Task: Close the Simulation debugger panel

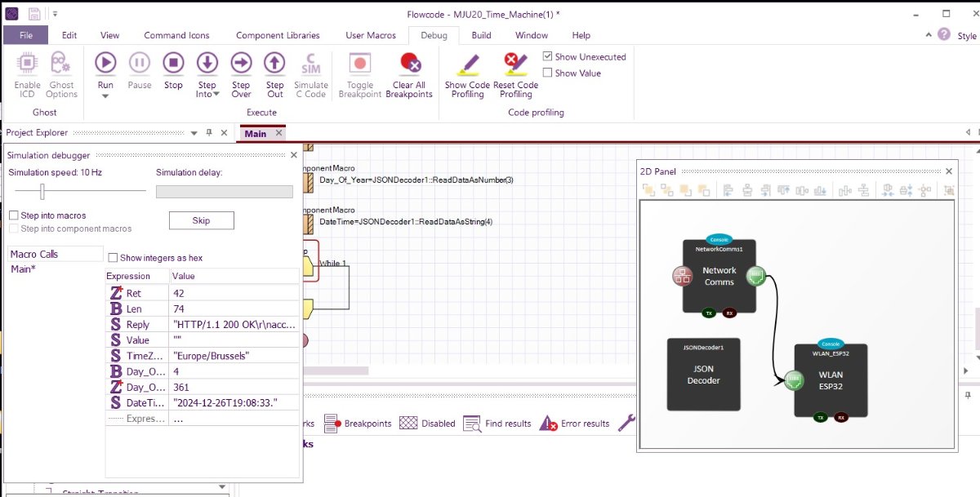Action: pyautogui.click(x=294, y=155)
